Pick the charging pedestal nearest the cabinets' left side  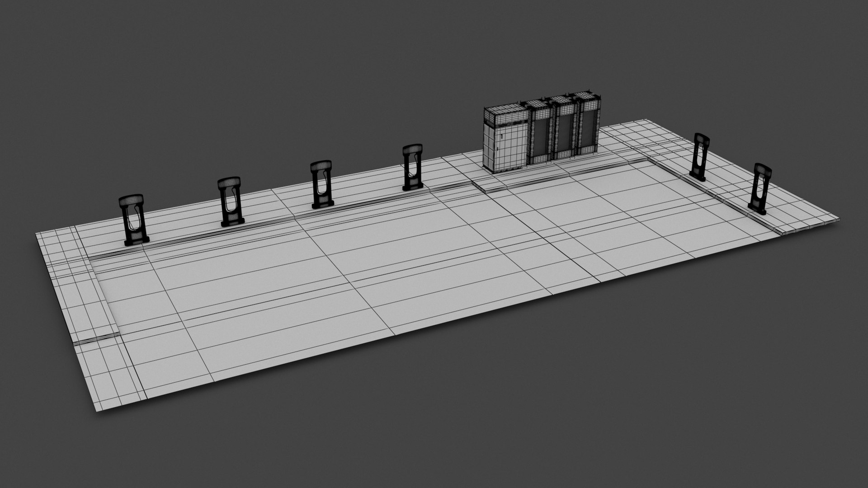(412, 167)
